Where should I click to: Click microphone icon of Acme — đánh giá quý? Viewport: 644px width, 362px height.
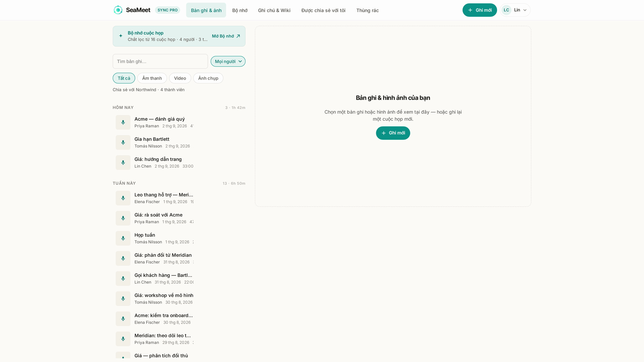click(x=123, y=122)
